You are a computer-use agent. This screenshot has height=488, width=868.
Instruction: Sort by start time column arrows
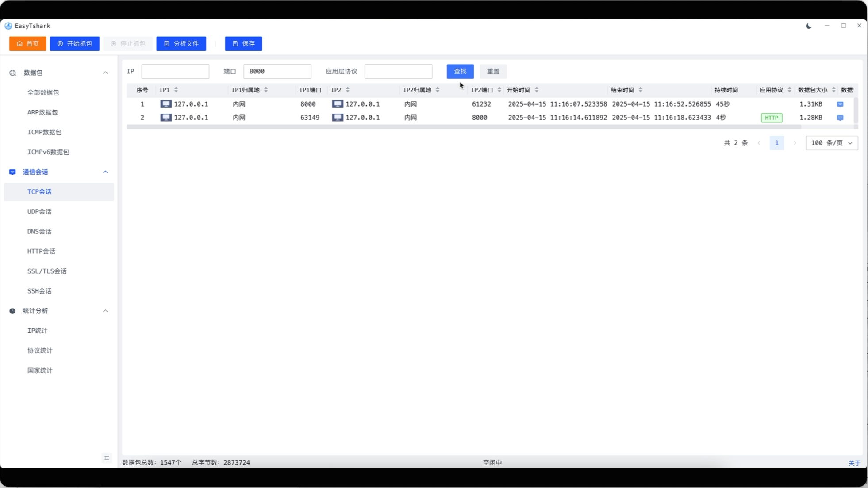537,90
